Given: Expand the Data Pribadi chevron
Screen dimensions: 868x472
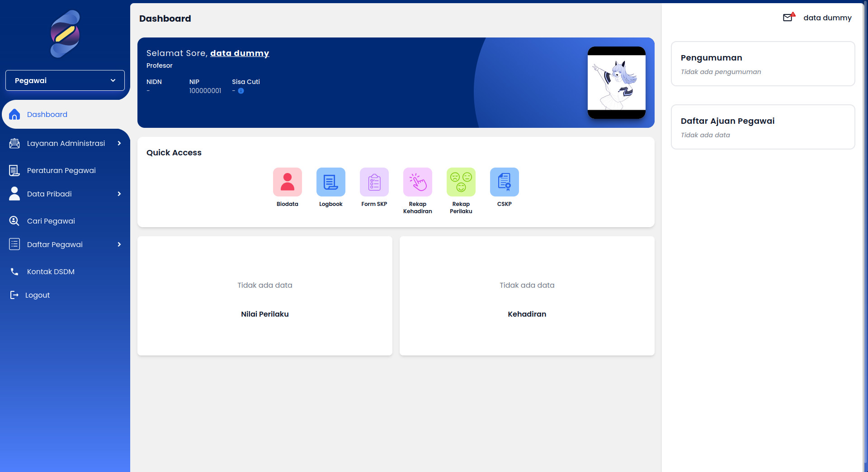Looking at the screenshot, I should pyautogui.click(x=119, y=194).
